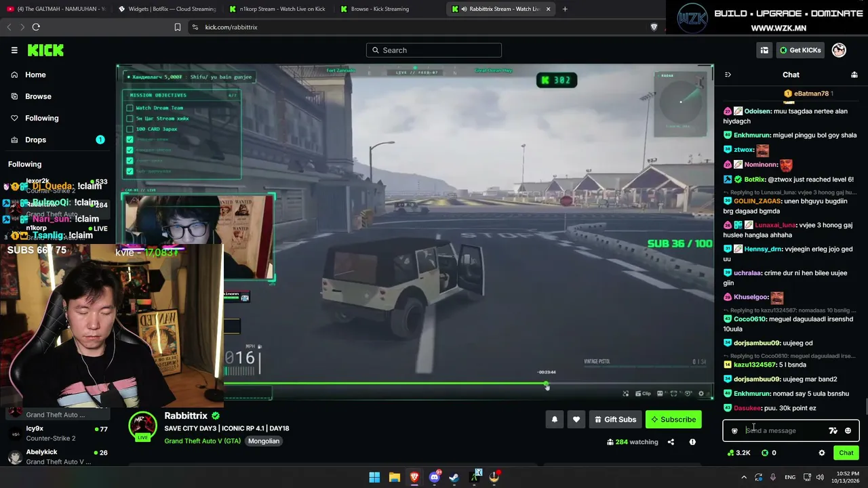The height and width of the screenshot is (488, 868).
Task: Bookmark this page in the address bar
Action: point(178,27)
